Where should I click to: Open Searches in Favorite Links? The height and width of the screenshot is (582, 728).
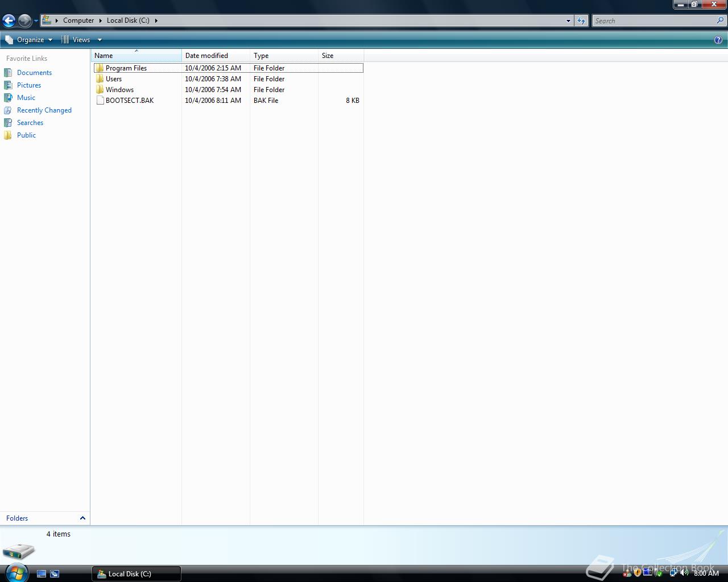click(x=30, y=123)
